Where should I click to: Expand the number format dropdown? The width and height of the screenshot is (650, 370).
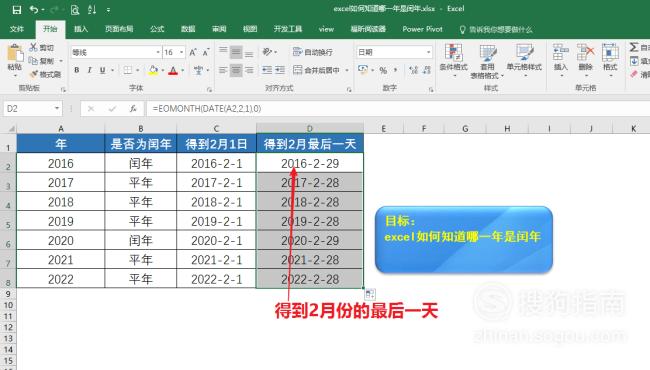coord(428,52)
